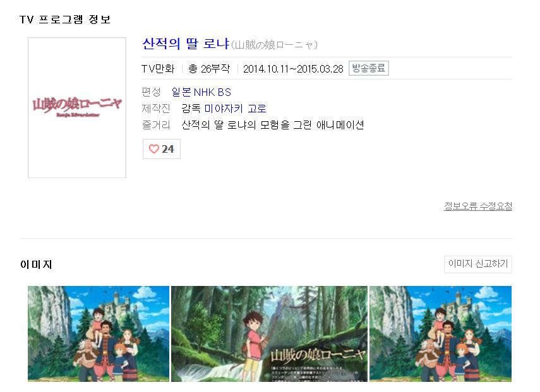Screen dimensions: 540x392
Task: Click the heart like icon
Action: click(x=153, y=149)
